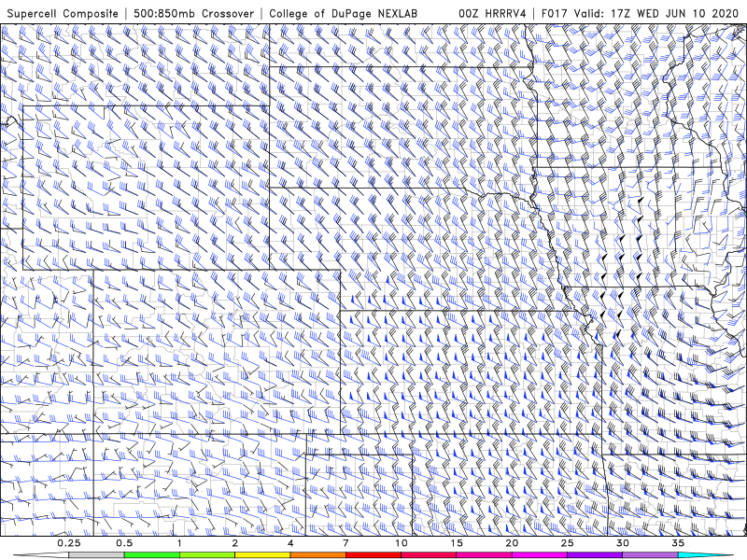Pick the gray color bar segment

(97, 555)
